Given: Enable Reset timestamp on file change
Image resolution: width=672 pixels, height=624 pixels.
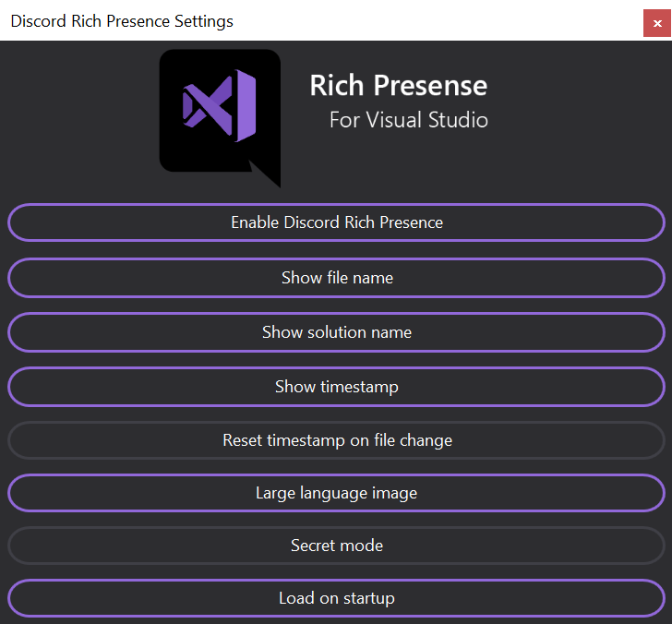Looking at the screenshot, I should [336, 440].
